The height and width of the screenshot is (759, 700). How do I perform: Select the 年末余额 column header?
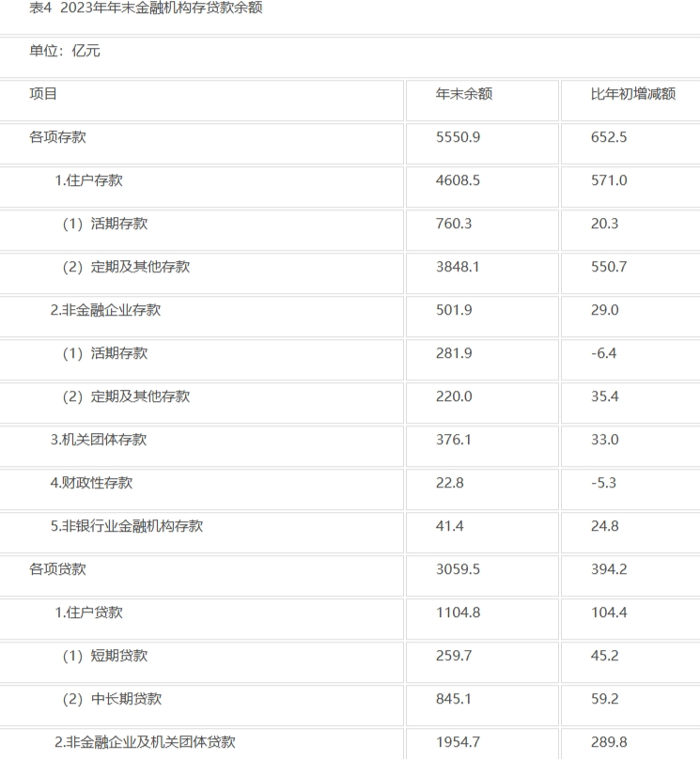(x=464, y=93)
